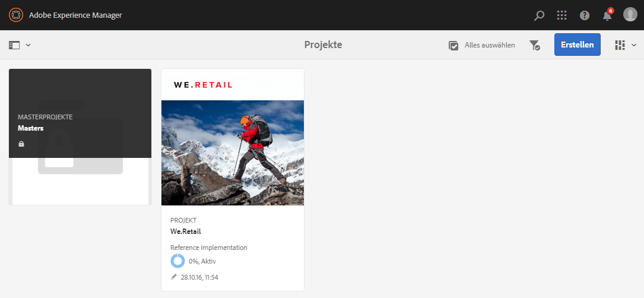
Task: Click the progress donut on We.Retail
Action: (x=178, y=261)
